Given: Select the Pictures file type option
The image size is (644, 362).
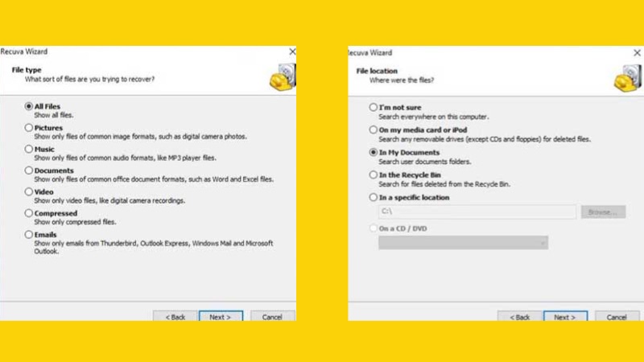Looking at the screenshot, I should [29, 127].
